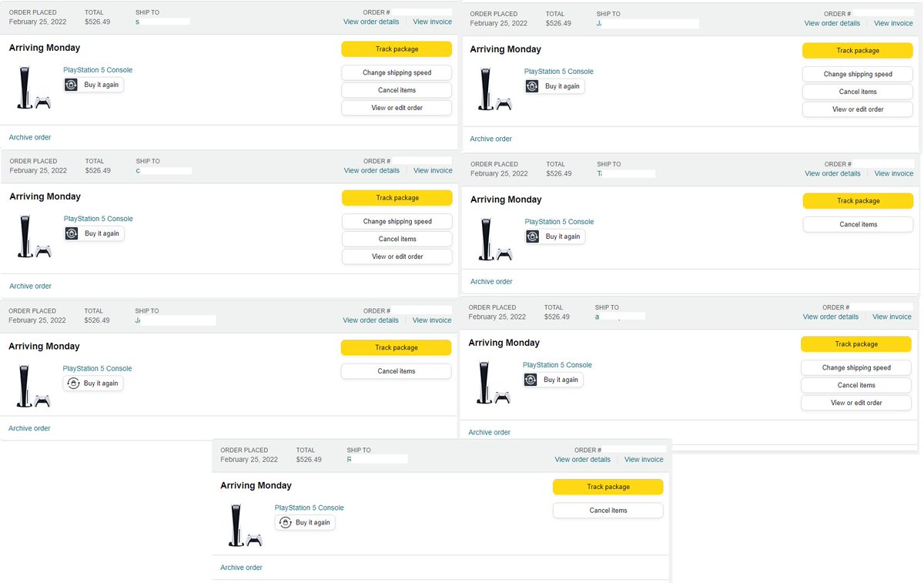Track package for order shipped to 'T'
This screenshot has height=583, width=924.
pyautogui.click(x=859, y=201)
